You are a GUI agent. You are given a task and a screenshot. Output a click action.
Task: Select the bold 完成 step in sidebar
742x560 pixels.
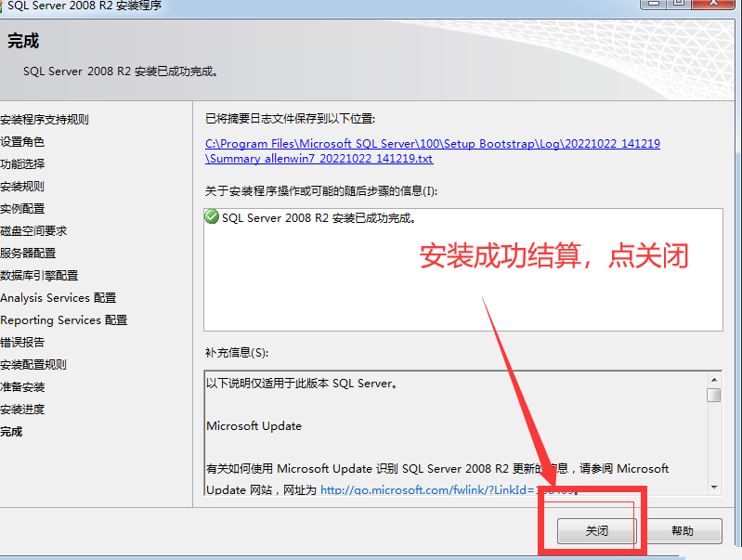pos(11,431)
